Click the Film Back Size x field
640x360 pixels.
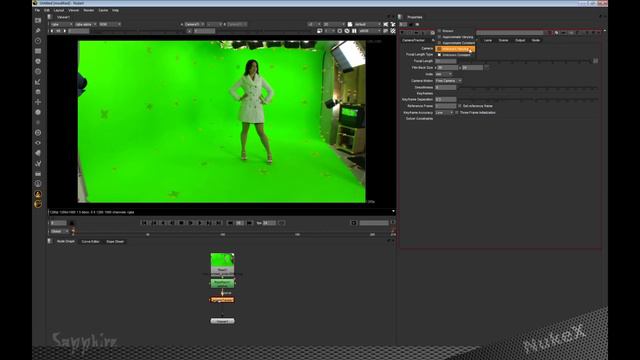[x=448, y=68]
